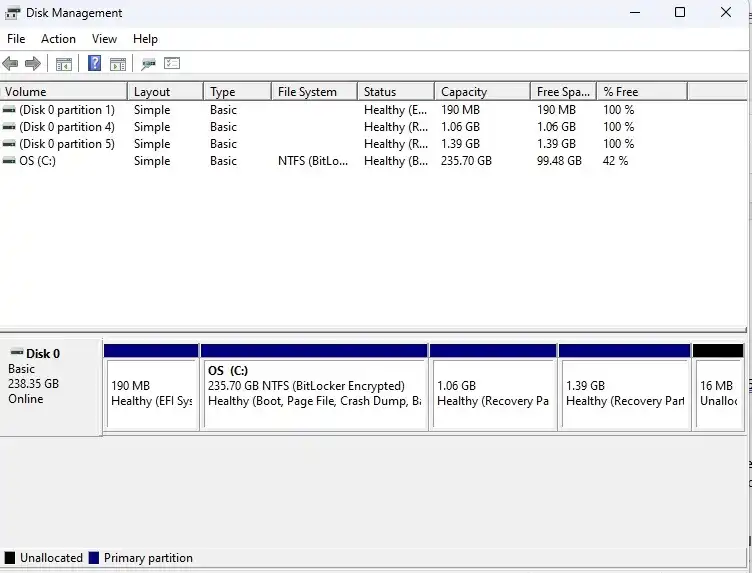Click the Properties checklist toolbar icon
The width and height of the screenshot is (752, 573).
[172, 64]
